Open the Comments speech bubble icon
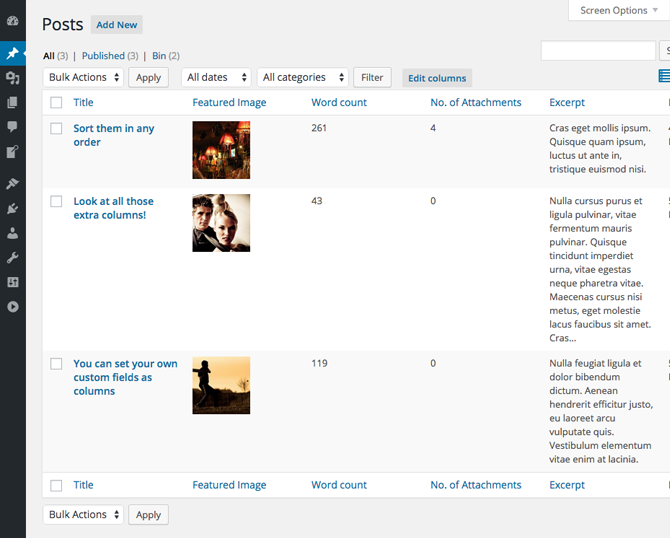 point(12,127)
